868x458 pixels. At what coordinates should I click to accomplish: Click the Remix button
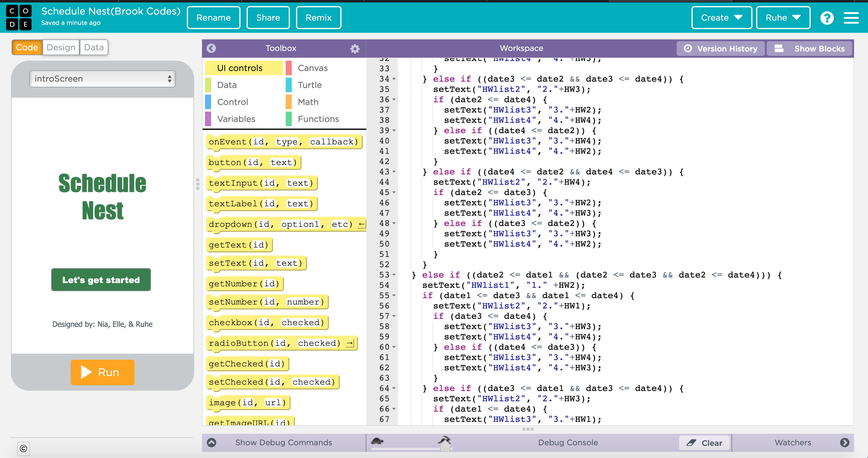tap(318, 18)
